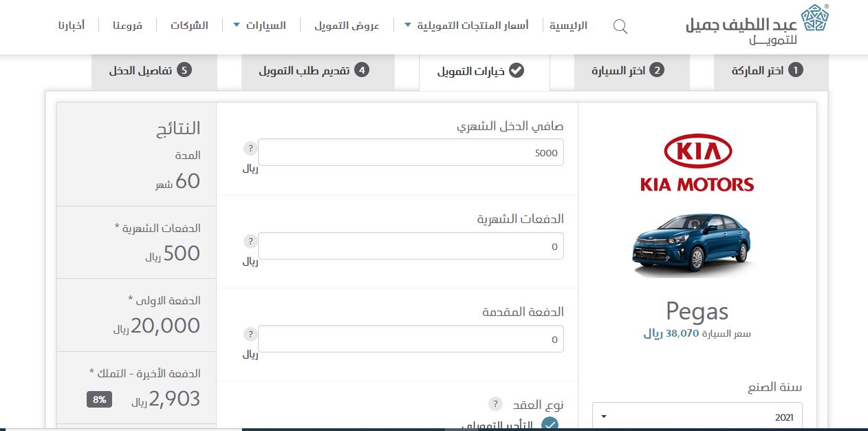
Task: Show help for صافي الدخل الشهري field
Action: 250,149
